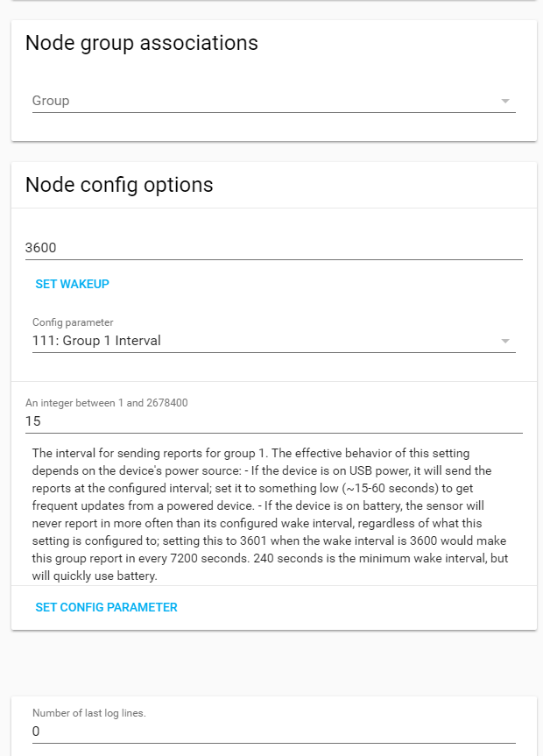Click the small 'Config parameter' label
This screenshot has width=543, height=756.
(73, 322)
